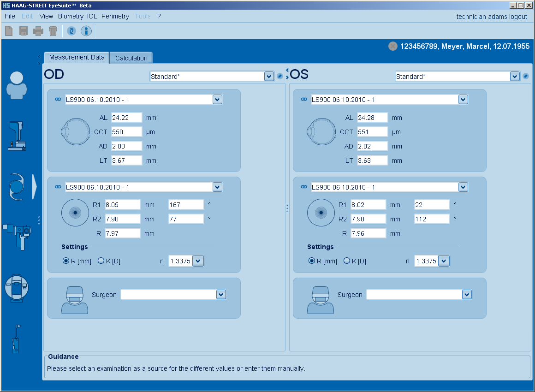Open the Biometry menu
The image size is (535, 392).
point(71,16)
